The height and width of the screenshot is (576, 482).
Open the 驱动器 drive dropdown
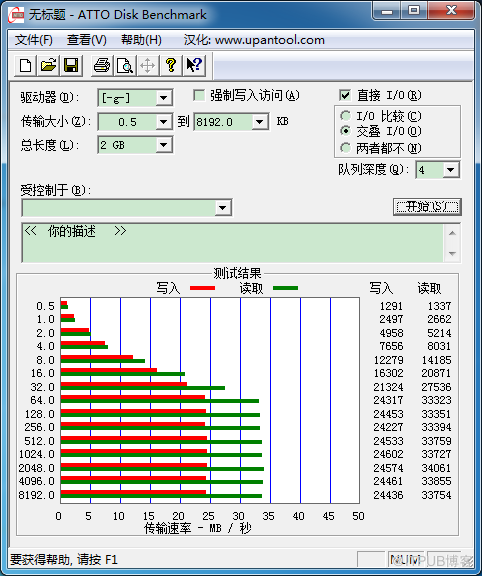tap(163, 98)
